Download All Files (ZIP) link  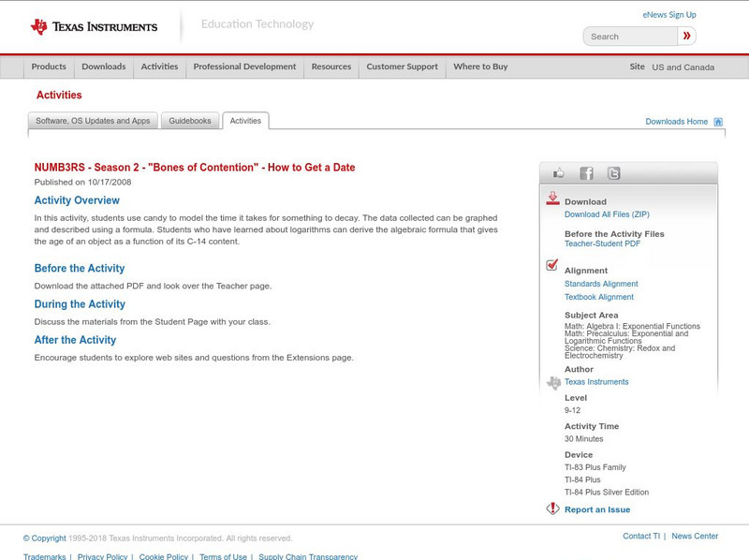coord(607,214)
